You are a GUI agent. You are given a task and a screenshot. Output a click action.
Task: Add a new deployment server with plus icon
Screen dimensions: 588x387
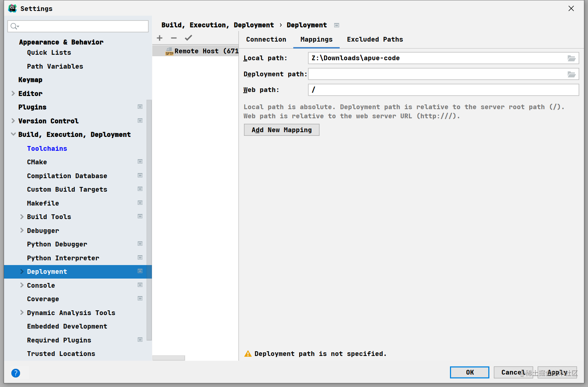click(160, 38)
